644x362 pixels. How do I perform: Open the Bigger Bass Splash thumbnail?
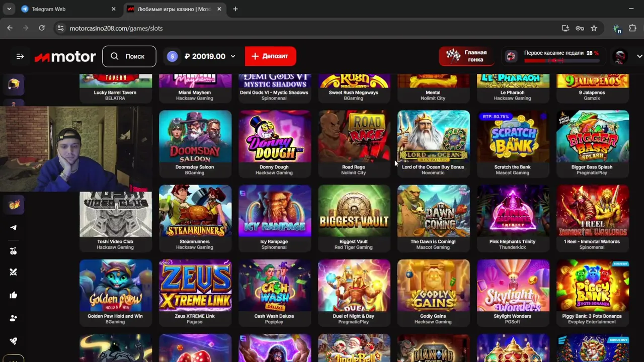coord(593,137)
